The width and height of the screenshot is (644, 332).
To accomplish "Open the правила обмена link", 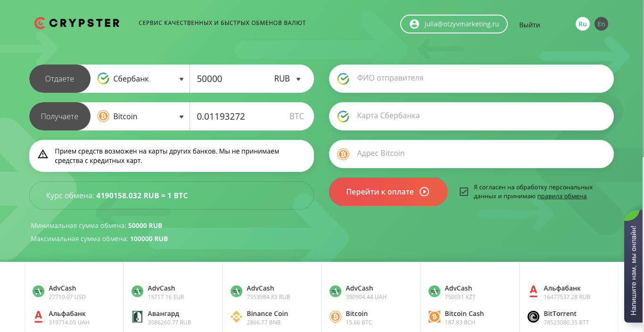I will click(562, 196).
